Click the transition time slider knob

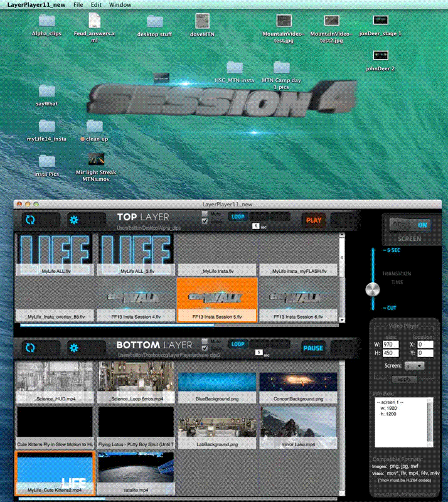pyautogui.click(x=373, y=289)
